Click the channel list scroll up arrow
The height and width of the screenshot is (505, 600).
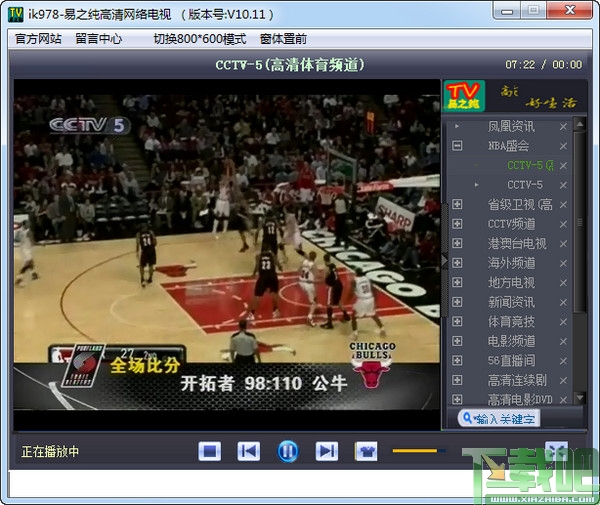click(580, 124)
